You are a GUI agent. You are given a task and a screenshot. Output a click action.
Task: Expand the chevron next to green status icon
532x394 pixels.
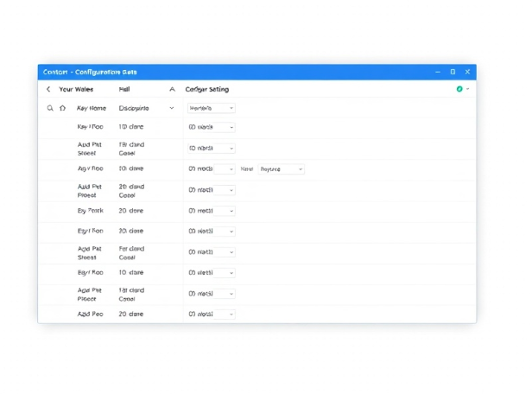pos(468,89)
